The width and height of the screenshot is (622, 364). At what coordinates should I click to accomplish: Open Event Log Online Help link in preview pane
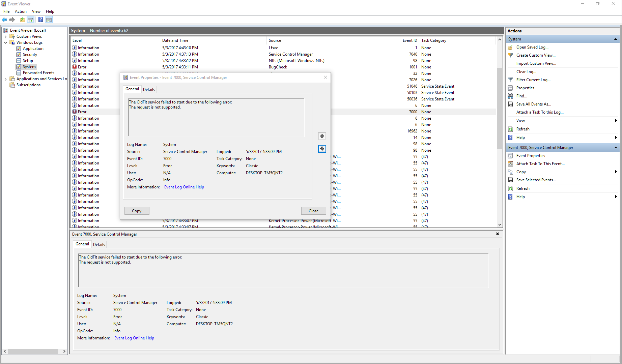[x=134, y=338]
